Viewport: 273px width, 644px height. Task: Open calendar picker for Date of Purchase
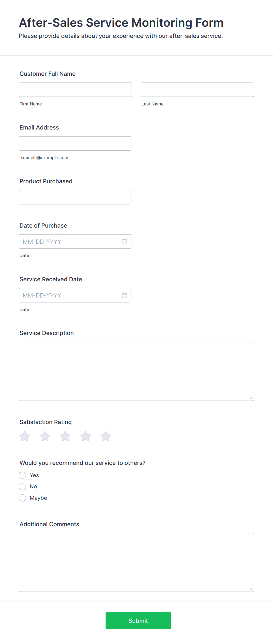pos(124,241)
